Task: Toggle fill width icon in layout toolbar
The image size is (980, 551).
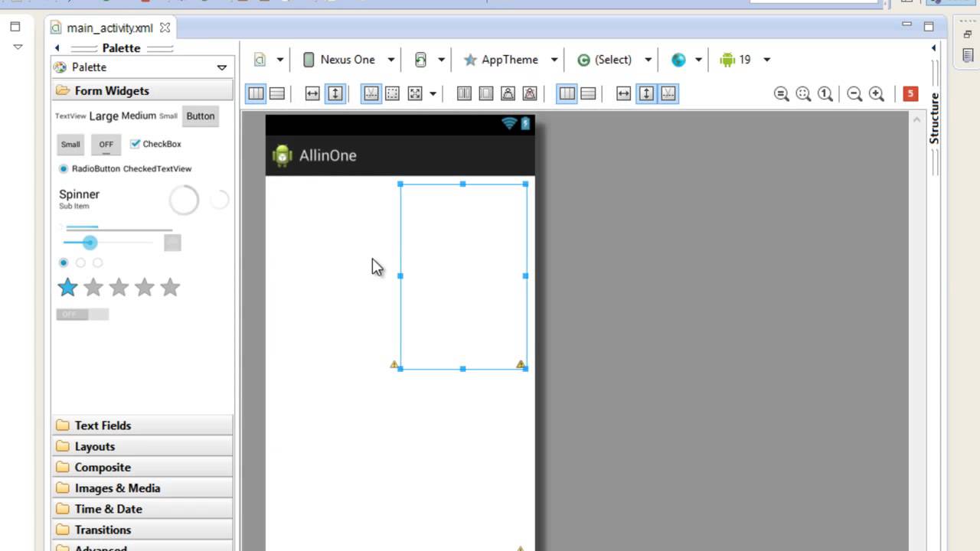Action: point(312,93)
